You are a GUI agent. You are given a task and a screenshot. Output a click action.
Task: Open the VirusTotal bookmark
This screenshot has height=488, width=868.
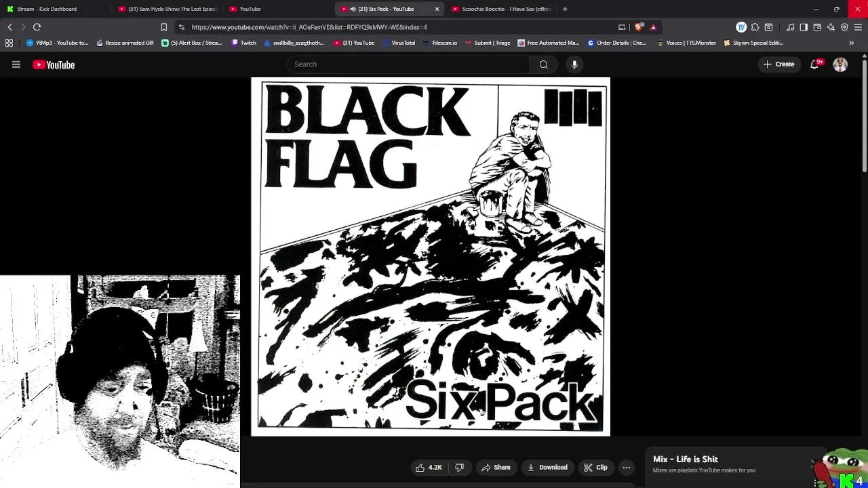(x=399, y=43)
